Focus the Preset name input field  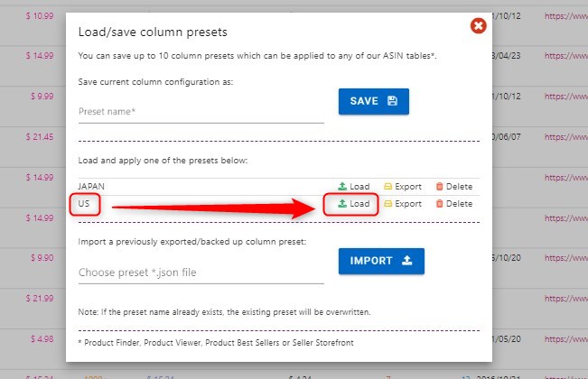click(x=201, y=112)
